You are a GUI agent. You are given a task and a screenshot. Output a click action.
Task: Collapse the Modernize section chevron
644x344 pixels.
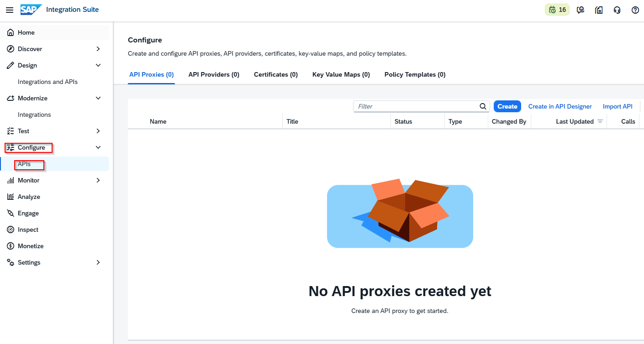pos(98,98)
